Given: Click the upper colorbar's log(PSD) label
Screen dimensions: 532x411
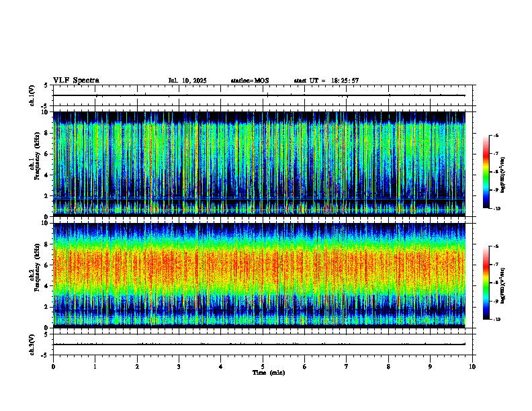Looking at the screenshot, I should point(503,175).
